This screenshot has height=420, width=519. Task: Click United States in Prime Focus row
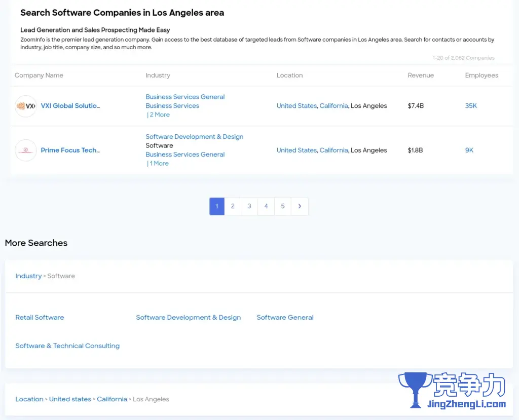tap(296, 150)
